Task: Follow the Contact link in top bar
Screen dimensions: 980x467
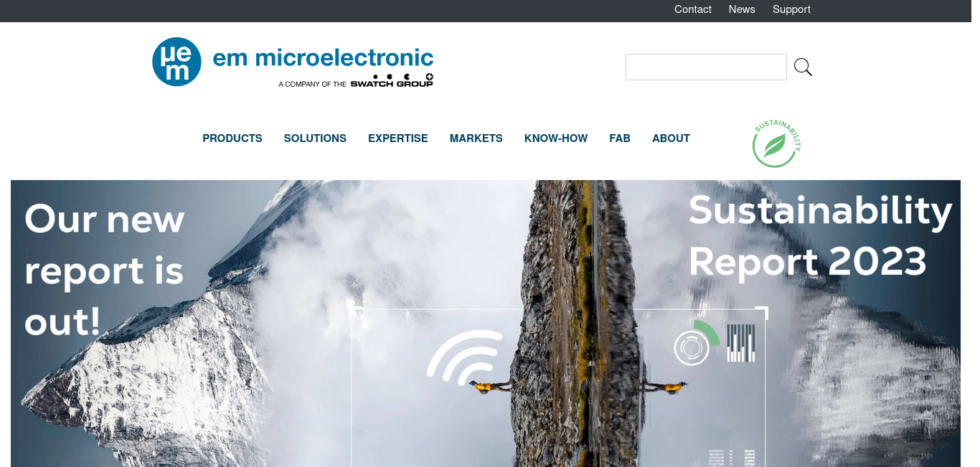Action: (x=693, y=9)
